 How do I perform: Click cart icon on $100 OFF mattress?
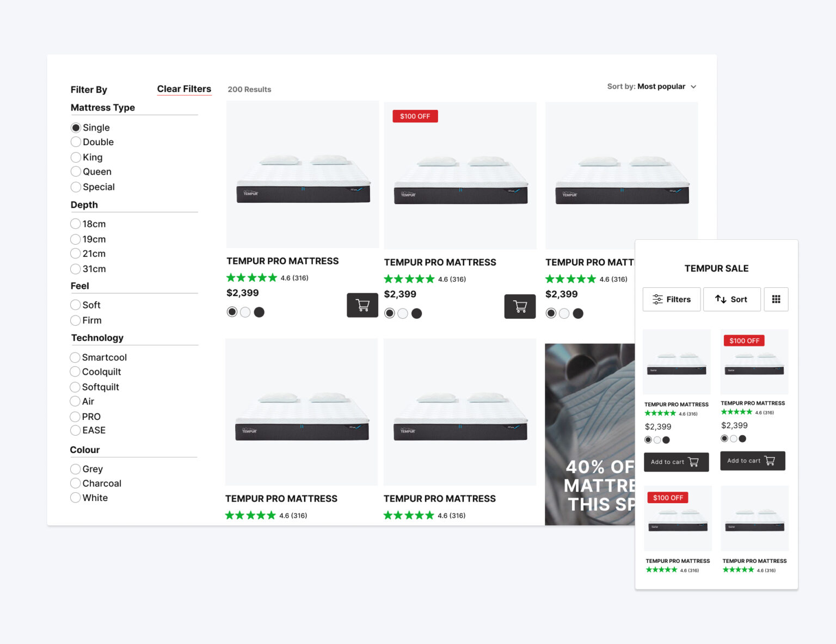[520, 307]
